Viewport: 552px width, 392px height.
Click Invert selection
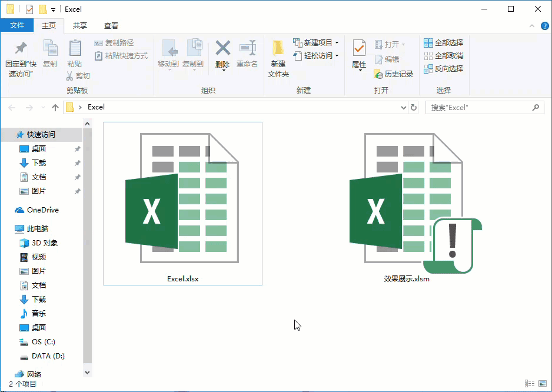[x=444, y=69]
